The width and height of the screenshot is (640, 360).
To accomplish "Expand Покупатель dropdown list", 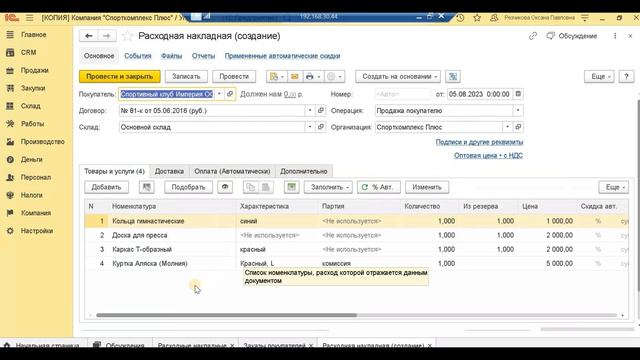I will click(219, 94).
